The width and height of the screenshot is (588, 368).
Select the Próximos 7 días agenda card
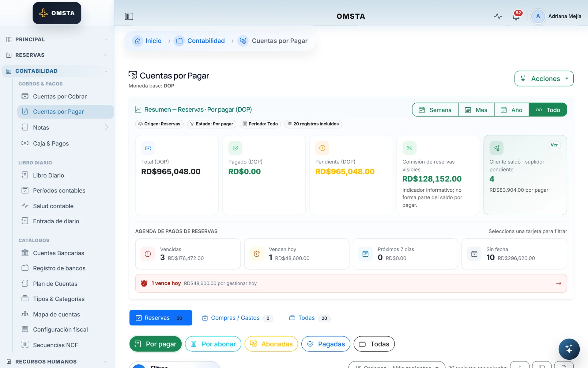click(x=405, y=254)
